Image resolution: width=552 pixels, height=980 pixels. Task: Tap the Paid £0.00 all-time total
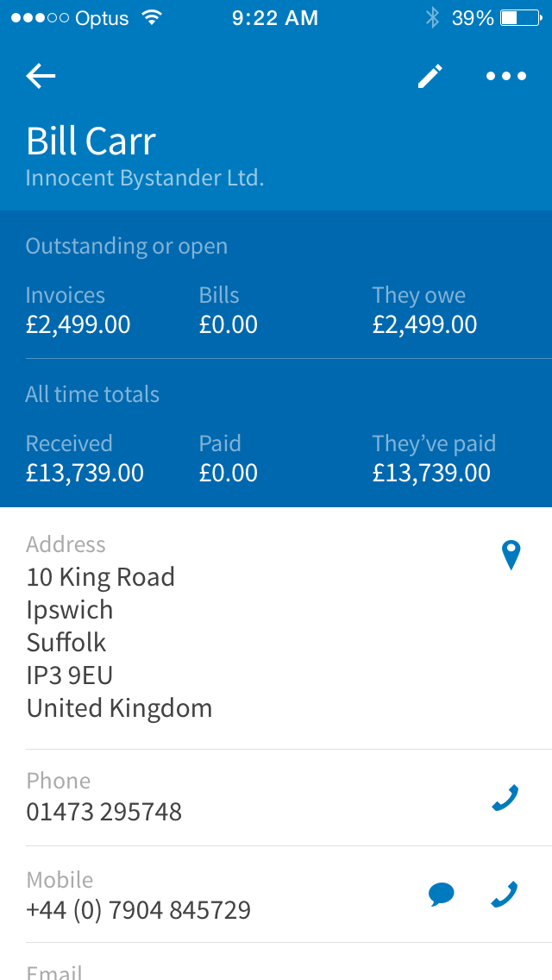click(229, 473)
